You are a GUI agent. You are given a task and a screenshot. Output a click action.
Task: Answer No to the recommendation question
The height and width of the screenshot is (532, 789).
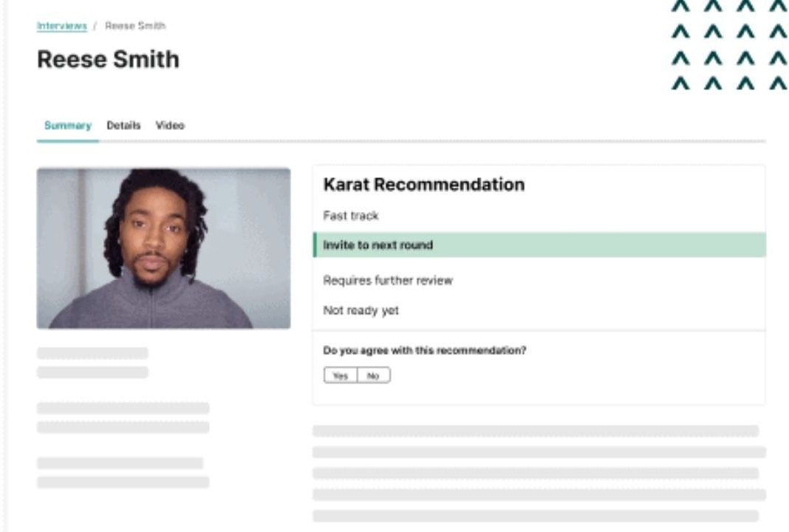click(x=373, y=375)
